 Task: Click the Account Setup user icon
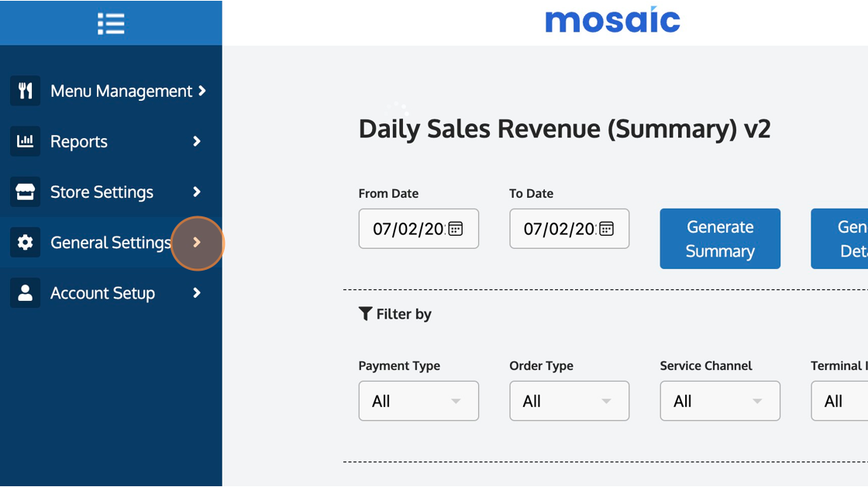[x=25, y=292]
